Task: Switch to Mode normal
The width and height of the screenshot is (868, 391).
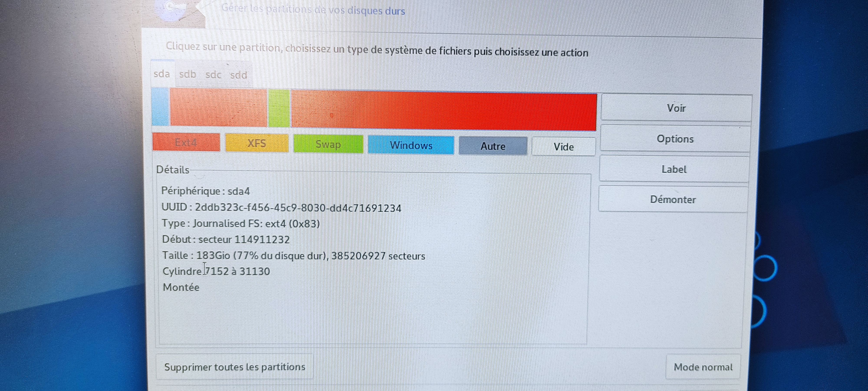Action: (703, 367)
